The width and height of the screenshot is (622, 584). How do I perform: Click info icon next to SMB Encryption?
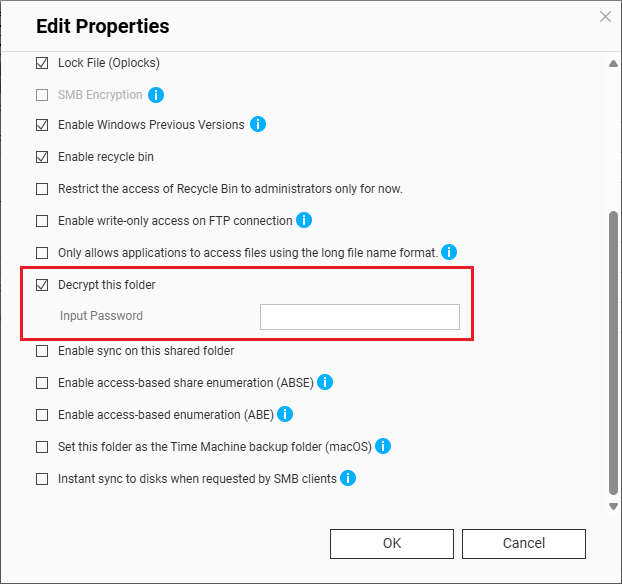156,95
